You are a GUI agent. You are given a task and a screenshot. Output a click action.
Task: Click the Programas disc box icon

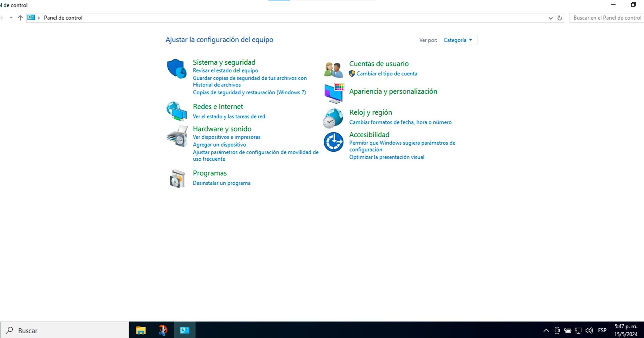click(x=177, y=178)
